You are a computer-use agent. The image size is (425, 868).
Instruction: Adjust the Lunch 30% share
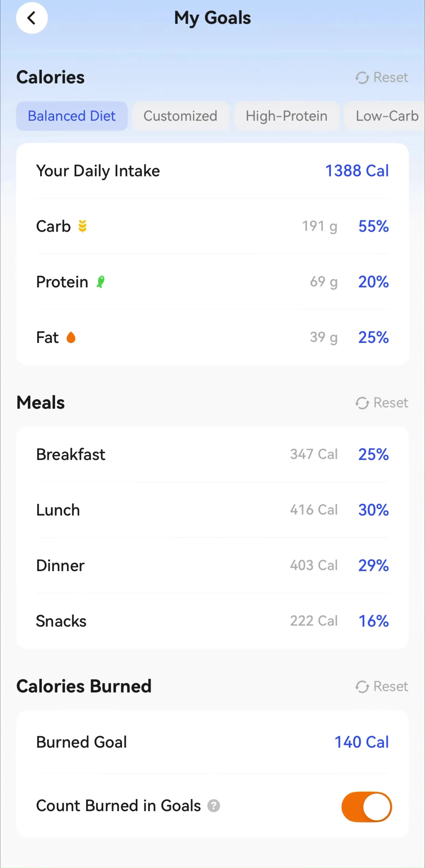tap(373, 510)
